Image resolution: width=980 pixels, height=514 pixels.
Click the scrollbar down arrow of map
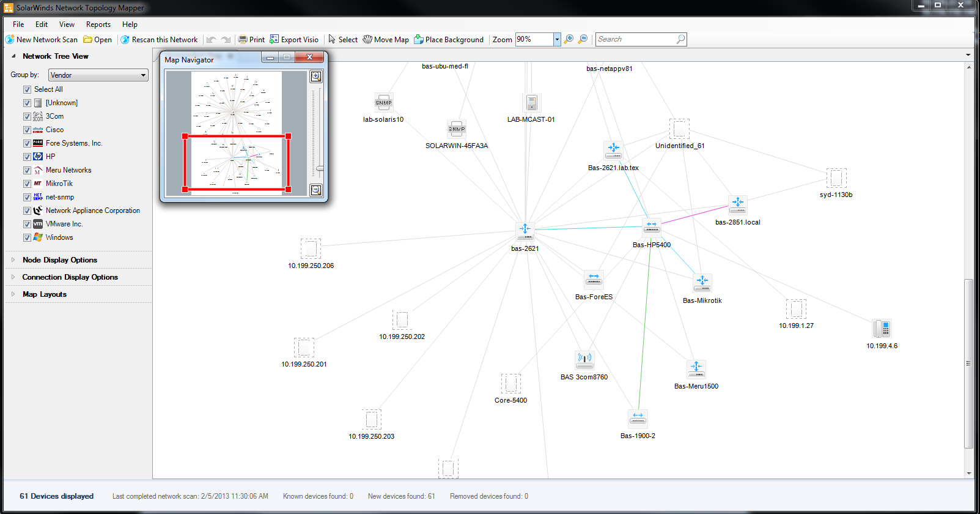pyautogui.click(x=968, y=474)
